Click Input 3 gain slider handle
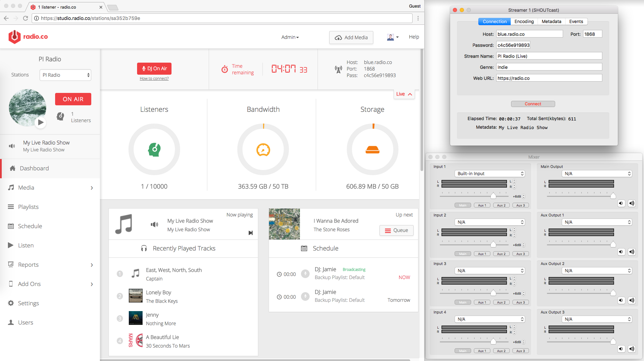This screenshot has height=361, width=644. click(493, 293)
